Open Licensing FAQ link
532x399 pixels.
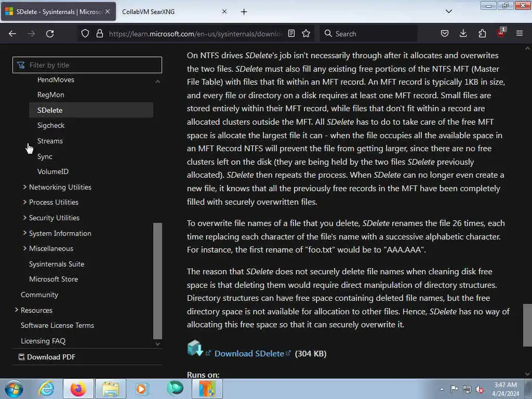pos(43,341)
